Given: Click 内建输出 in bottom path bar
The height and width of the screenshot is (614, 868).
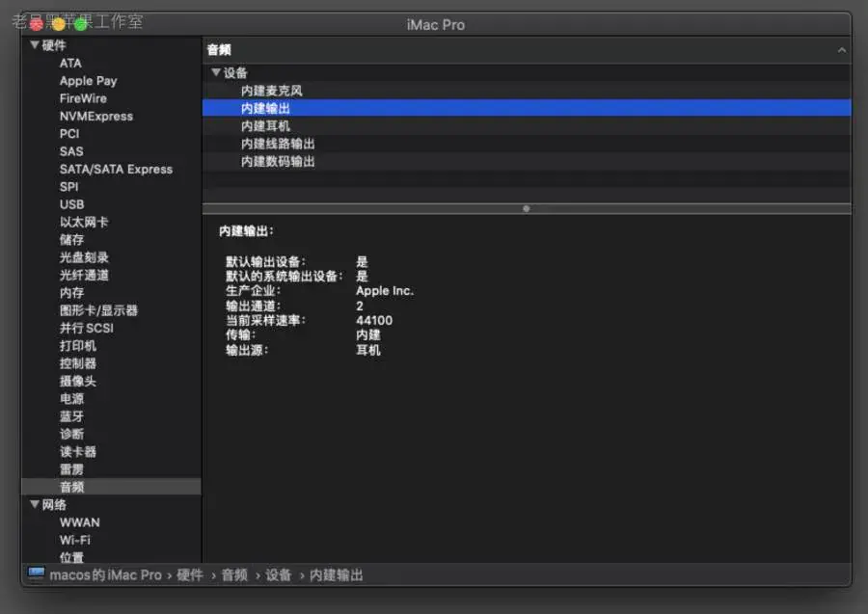Looking at the screenshot, I should point(336,574).
